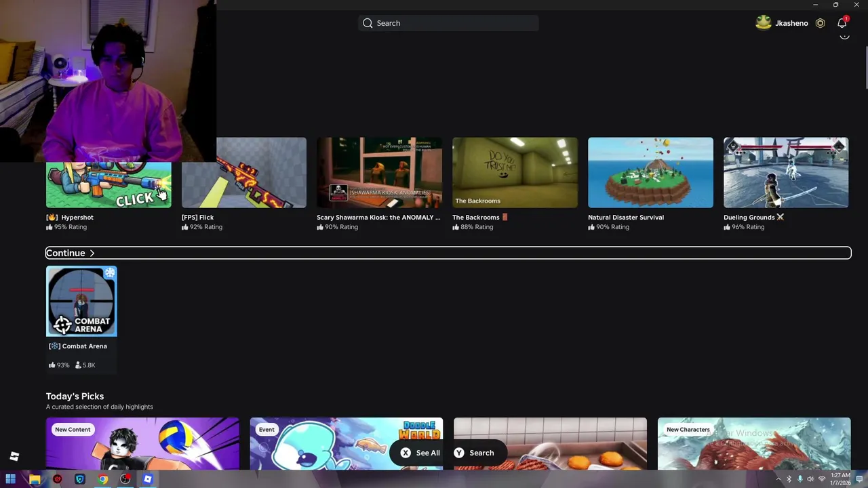The height and width of the screenshot is (488, 868).
Task: Click the [❄] Combat Arena title text
Action: pos(78,346)
